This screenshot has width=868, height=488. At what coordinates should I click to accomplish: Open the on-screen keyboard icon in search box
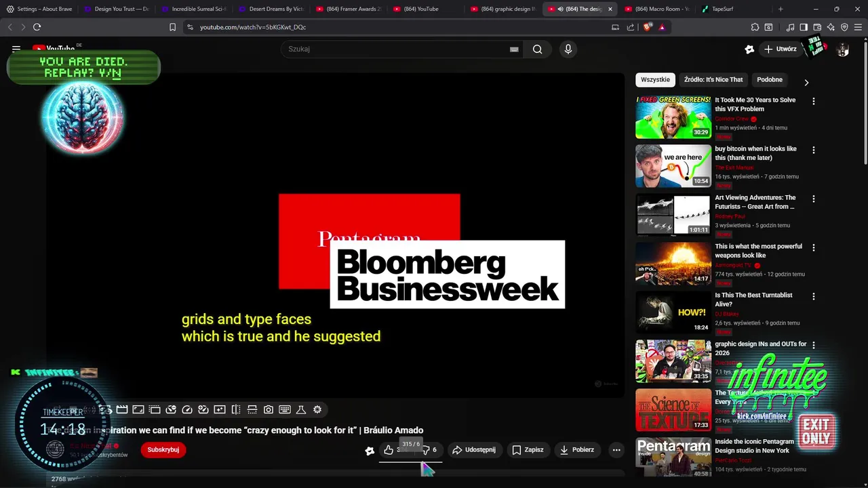pyautogui.click(x=514, y=49)
